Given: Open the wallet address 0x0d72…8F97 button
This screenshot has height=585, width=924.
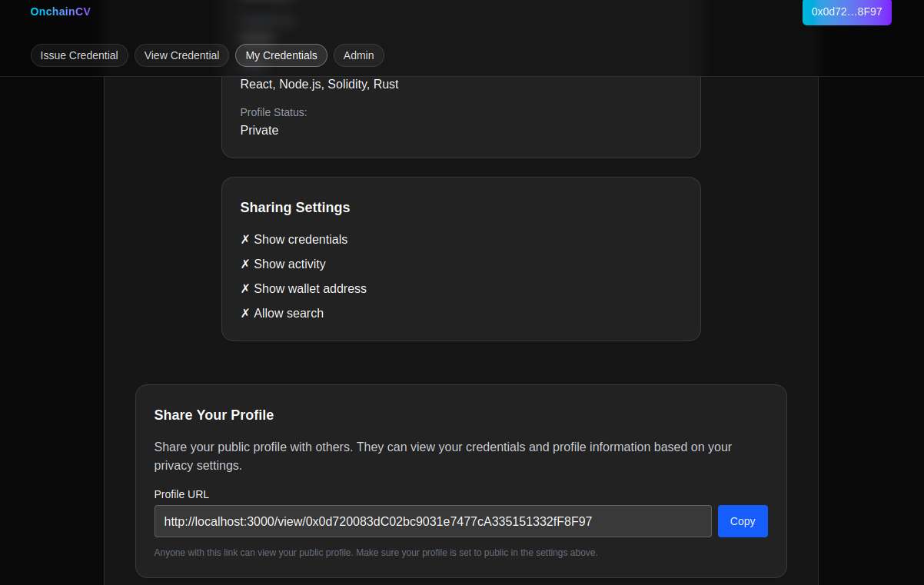Looking at the screenshot, I should click(846, 12).
